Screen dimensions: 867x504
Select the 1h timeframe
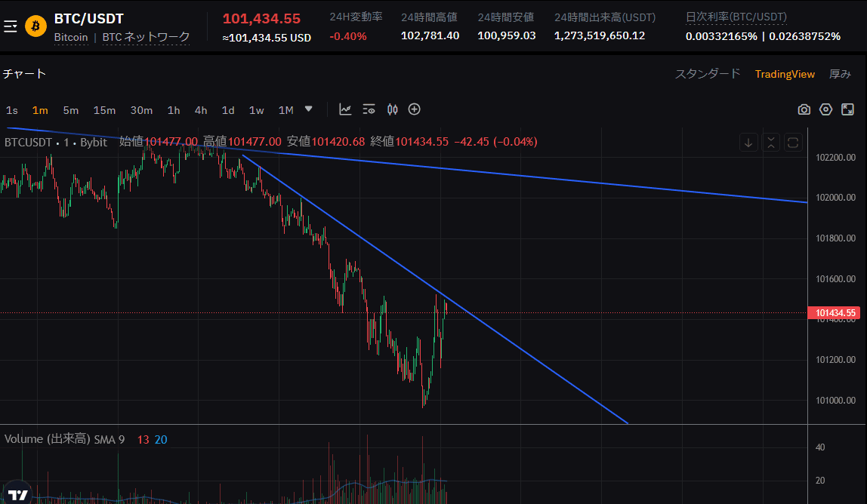click(x=174, y=110)
